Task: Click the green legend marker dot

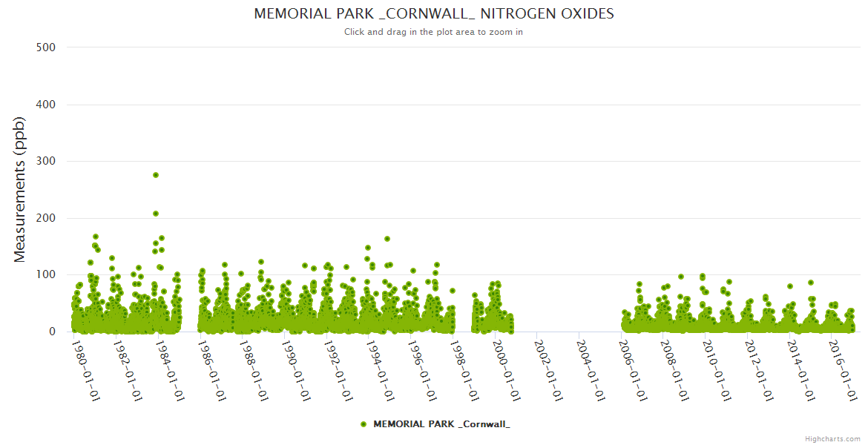Action: 363,424
